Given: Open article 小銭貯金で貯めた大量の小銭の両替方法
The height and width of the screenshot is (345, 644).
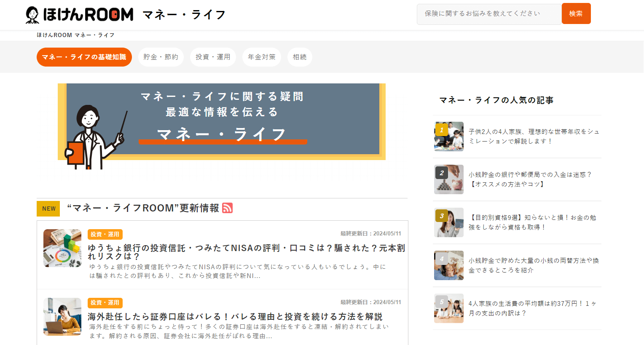Looking at the screenshot, I should click(534, 265).
